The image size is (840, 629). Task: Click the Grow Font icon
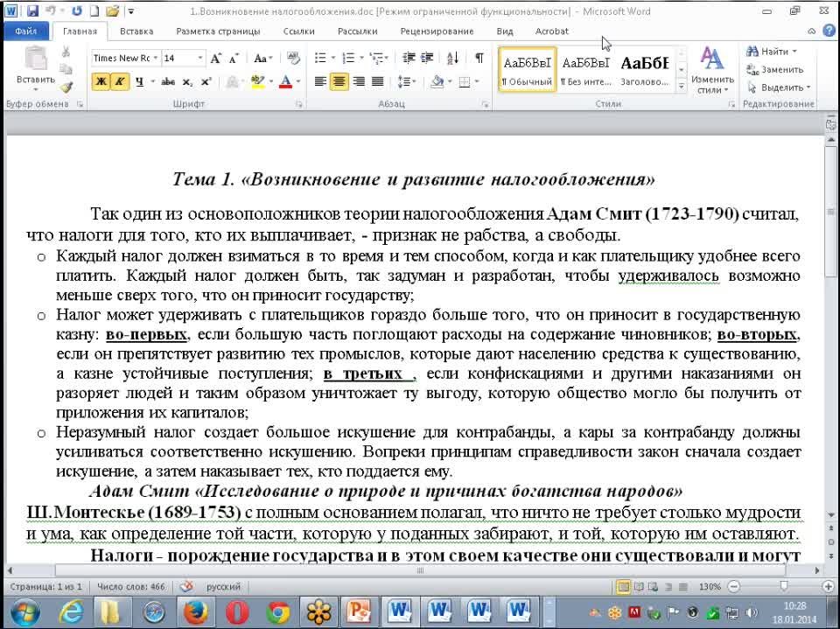(214, 59)
